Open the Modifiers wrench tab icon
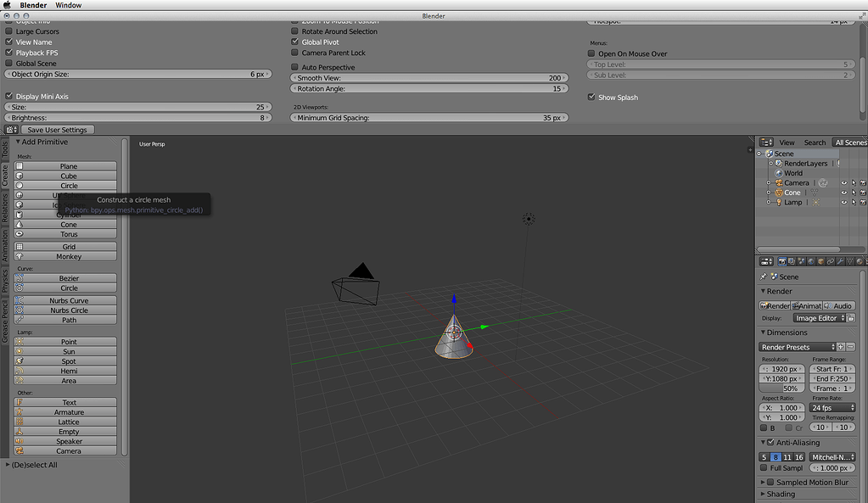 pyautogui.click(x=840, y=261)
